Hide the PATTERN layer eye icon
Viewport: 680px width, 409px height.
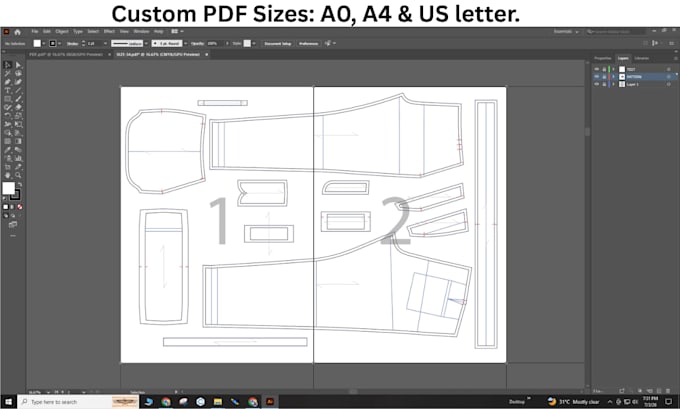(x=597, y=77)
